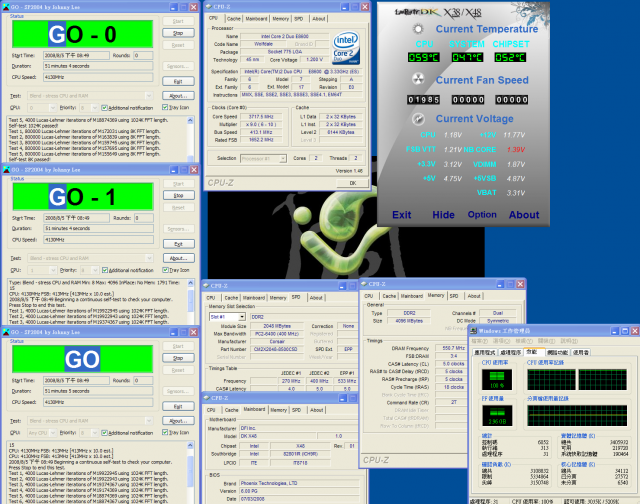This screenshot has height=504, width=640.
Task: Open the Test dropdown in GO - 0 window
Action: [x=149, y=96]
